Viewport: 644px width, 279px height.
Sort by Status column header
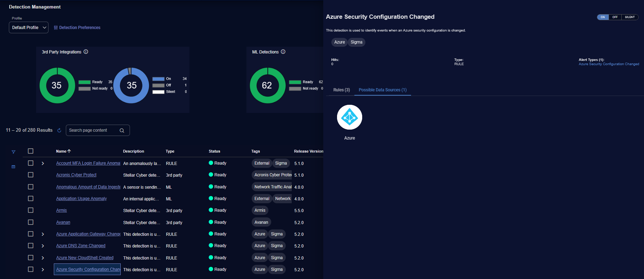[214, 151]
